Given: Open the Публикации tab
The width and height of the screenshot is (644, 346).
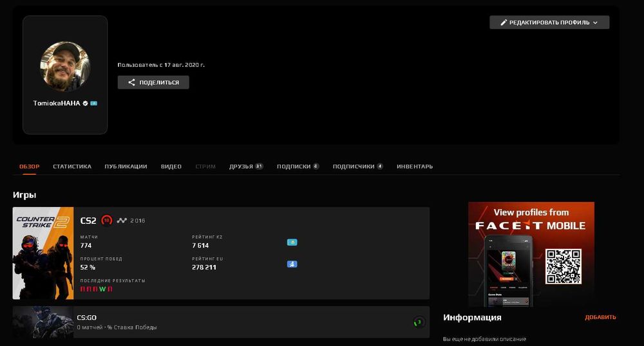Looking at the screenshot, I should 126,167.
